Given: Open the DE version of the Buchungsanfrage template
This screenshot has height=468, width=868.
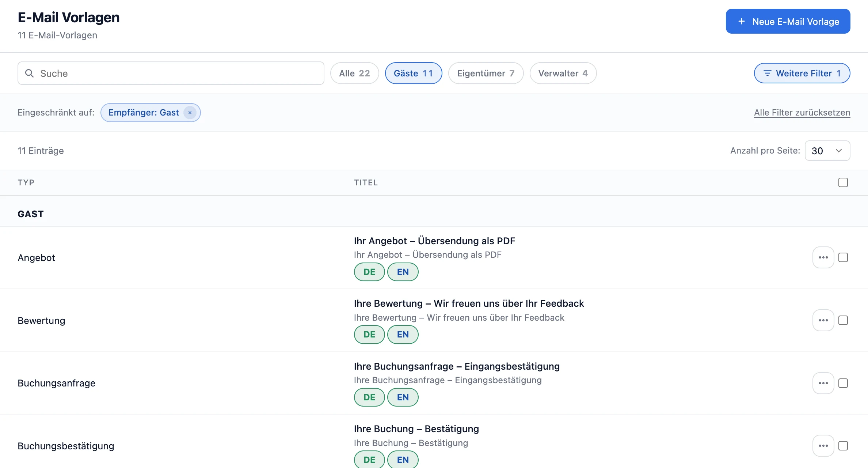Looking at the screenshot, I should [x=369, y=397].
